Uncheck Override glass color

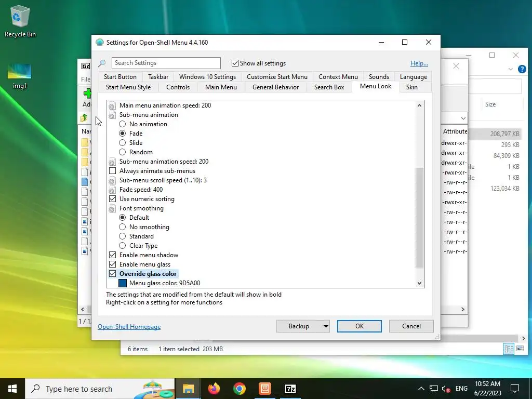112,274
